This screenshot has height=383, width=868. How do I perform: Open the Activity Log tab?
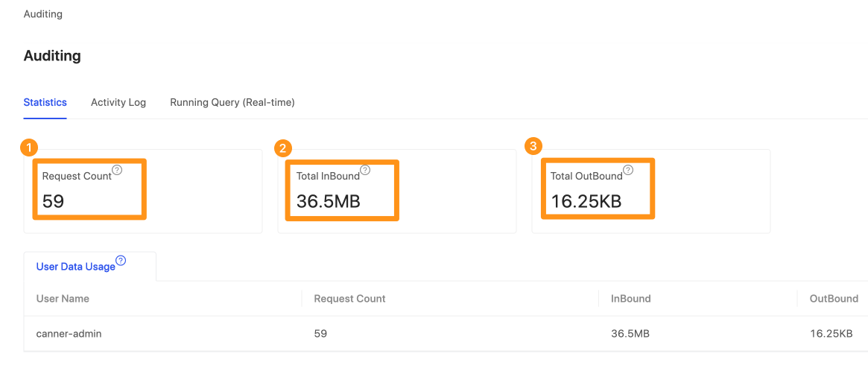(118, 102)
